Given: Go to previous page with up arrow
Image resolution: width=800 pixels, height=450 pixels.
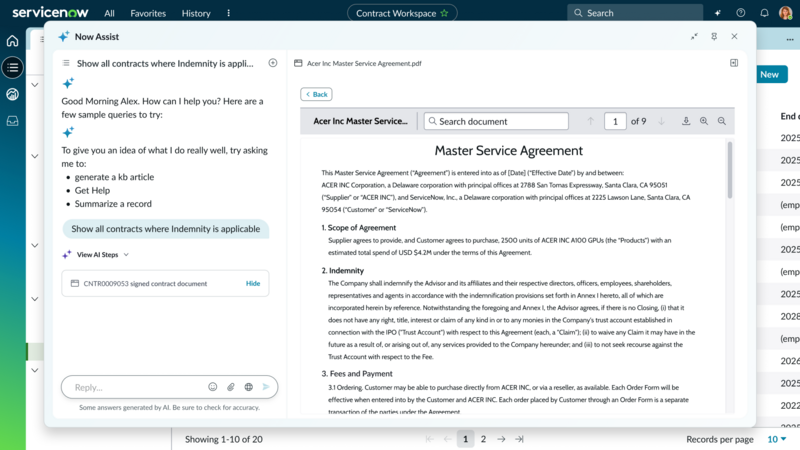Looking at the screenshot, I should 590,121.
